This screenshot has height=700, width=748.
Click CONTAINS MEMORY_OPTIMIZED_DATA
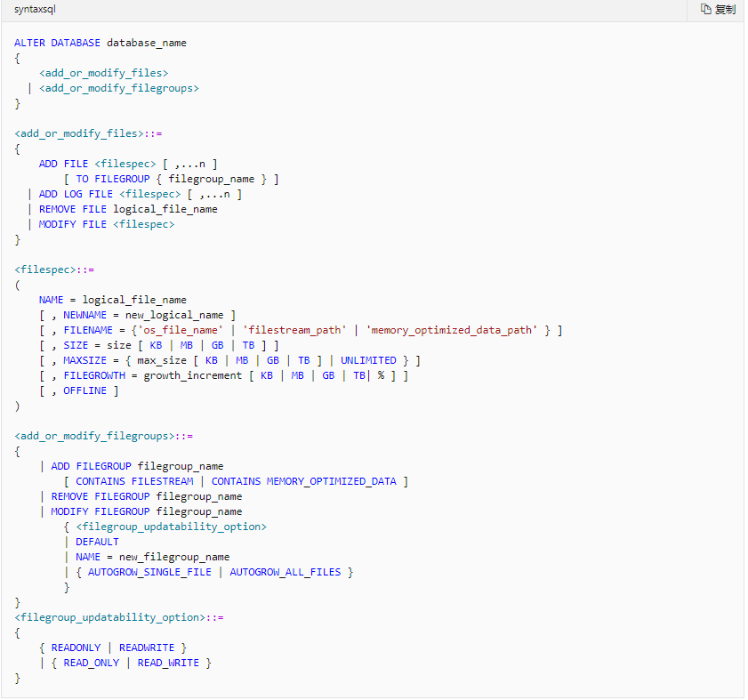coord(304,481)
